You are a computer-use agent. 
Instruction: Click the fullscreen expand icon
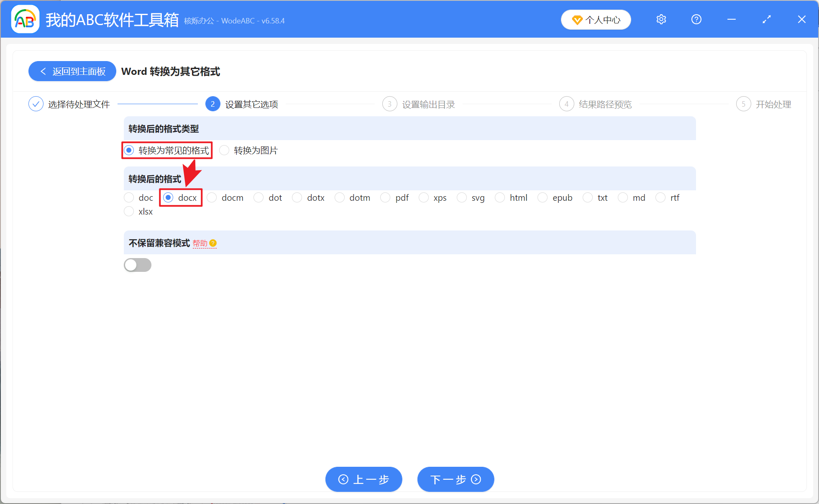[767, 19]
